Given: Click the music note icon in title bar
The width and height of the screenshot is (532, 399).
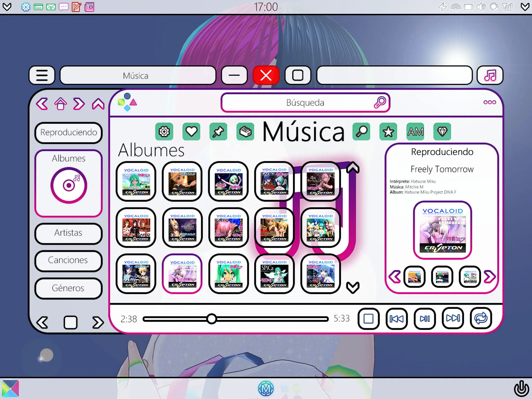Looking at the screenshot, I should [x=490, y=75].
